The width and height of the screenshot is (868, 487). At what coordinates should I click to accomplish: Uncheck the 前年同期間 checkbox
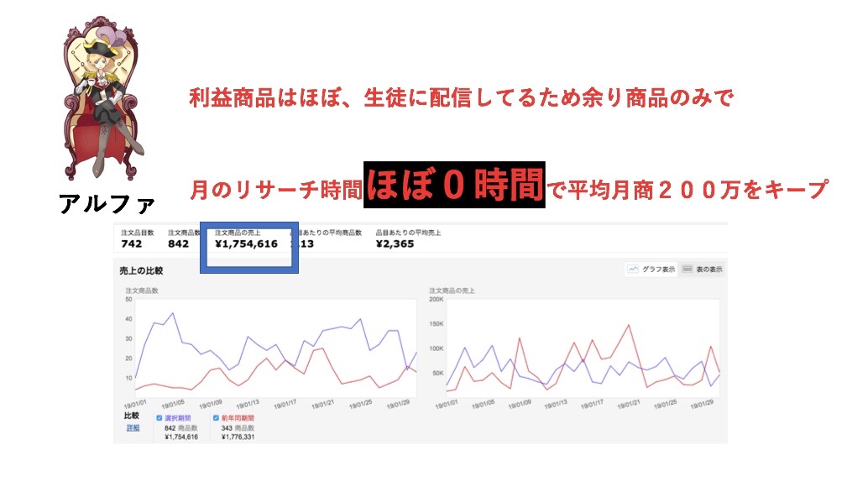pyautogui.click(x=216, y=417)
